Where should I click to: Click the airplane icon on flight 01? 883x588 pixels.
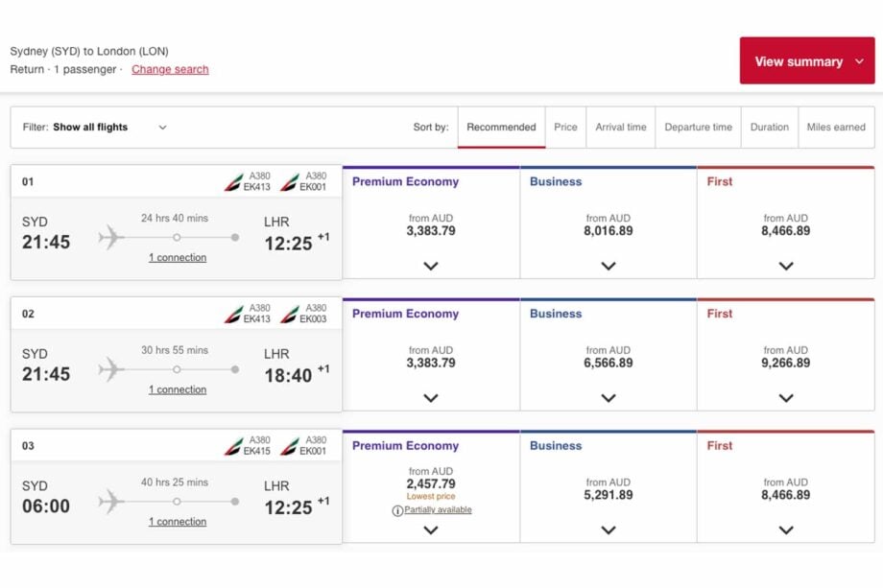point(113,237)
